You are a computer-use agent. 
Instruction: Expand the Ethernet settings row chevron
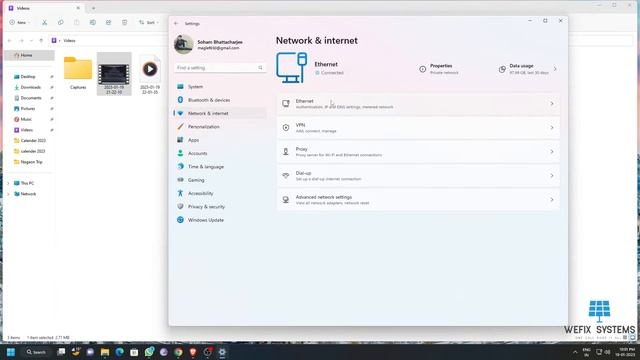(552, 104)
